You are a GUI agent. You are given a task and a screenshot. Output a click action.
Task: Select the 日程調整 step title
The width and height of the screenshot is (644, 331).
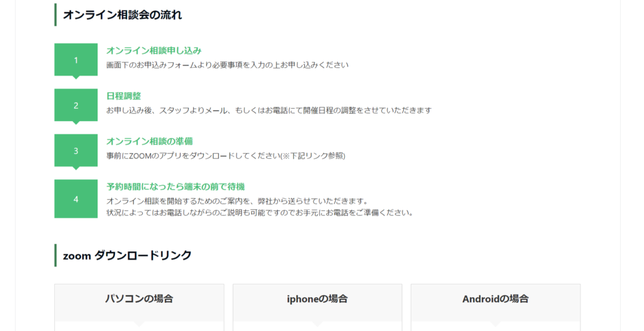click(x=124, y=96)
